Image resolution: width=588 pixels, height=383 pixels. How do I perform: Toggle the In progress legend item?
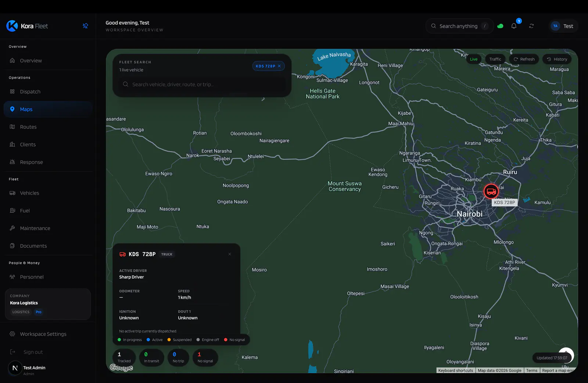coord(130,340)
